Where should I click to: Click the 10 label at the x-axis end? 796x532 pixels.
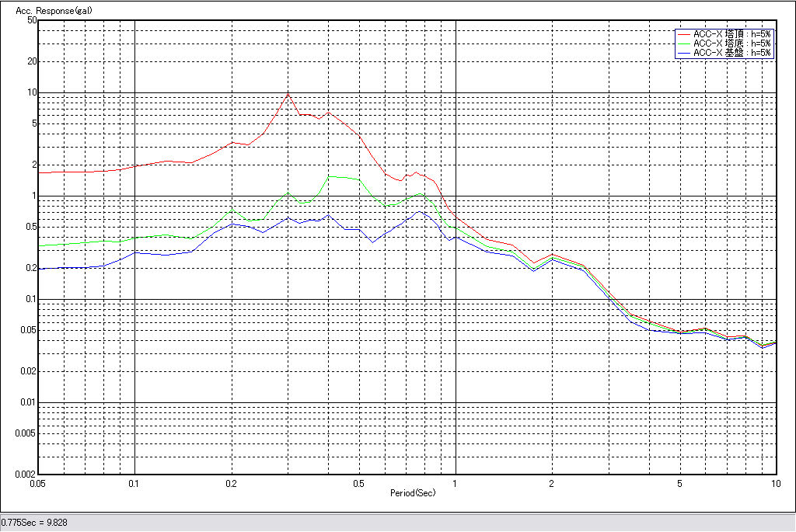774,483
